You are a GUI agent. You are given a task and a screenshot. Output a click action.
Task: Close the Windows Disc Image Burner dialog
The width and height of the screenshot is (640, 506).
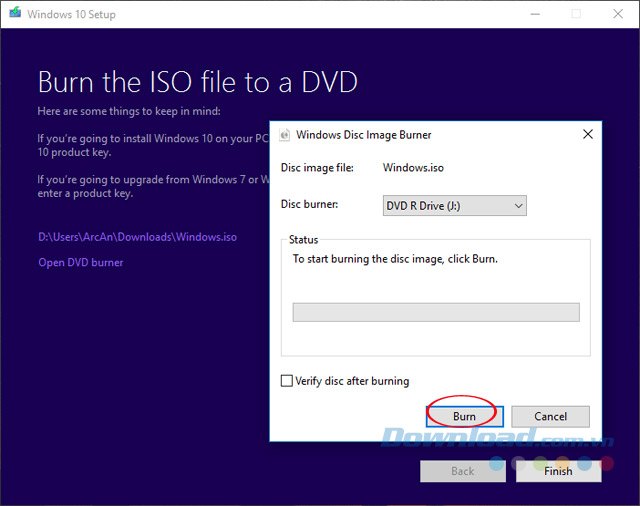click(x=588, y=134)
